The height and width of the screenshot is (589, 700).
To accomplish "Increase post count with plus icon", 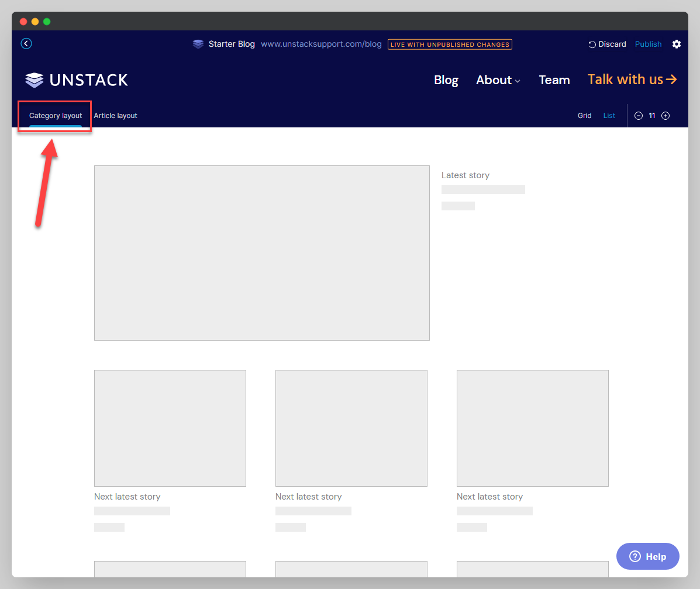I will point(665,116).
